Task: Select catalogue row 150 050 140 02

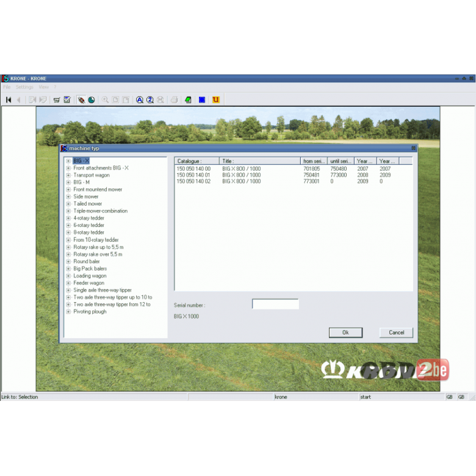Action: pos(294,181)
